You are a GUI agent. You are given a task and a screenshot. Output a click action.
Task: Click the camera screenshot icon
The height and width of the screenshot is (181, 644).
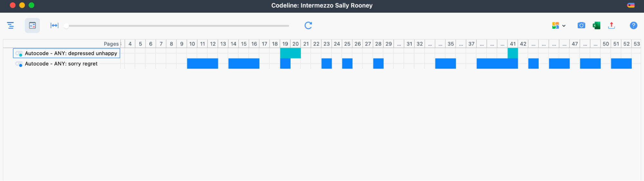coord(581,25)
